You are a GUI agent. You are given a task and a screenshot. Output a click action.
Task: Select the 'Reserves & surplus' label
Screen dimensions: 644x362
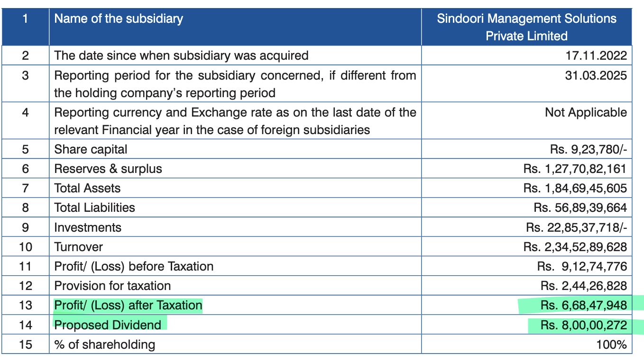108,169
